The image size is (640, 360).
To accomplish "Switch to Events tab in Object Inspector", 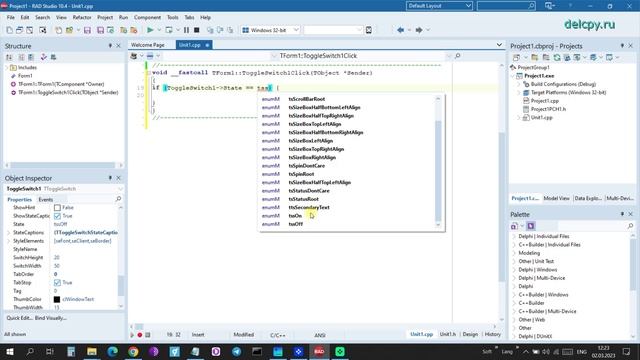I will point(46,200).
